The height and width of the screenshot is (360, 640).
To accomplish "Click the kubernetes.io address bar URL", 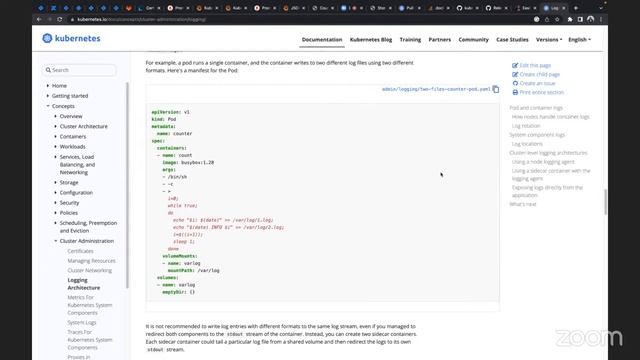I will click(142, 19).
